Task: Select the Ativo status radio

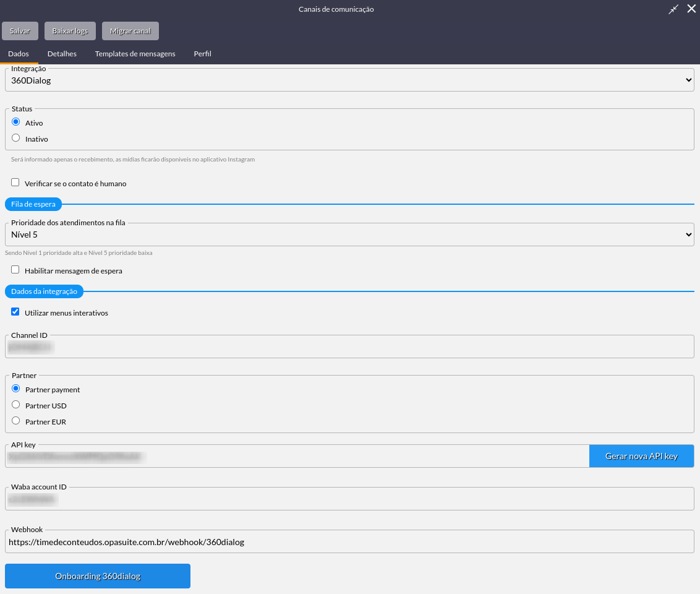Action: [x=16, y=122]
